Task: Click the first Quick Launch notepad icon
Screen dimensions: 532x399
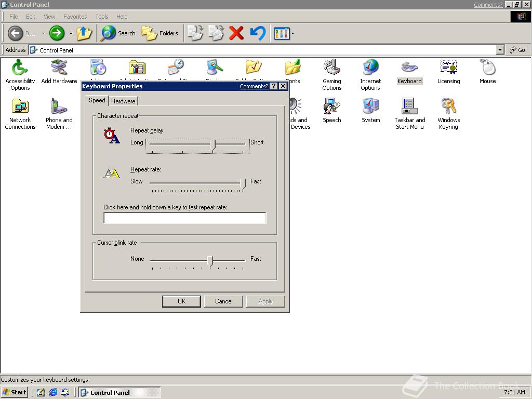Action: [41, 392]
